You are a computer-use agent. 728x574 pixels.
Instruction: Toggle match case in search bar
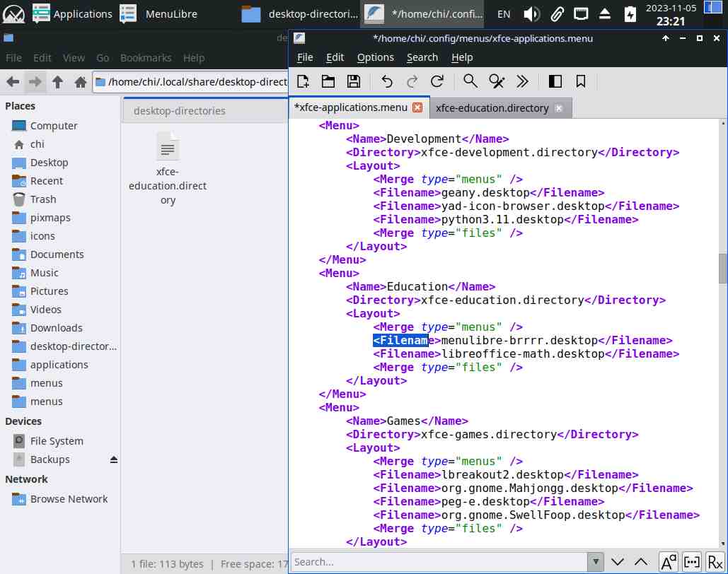667,562
